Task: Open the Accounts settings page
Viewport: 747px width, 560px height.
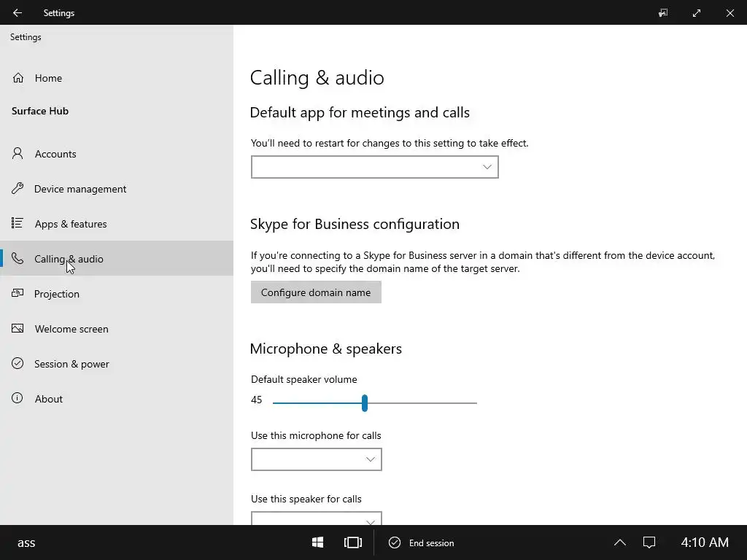Action: pos(117,154)
